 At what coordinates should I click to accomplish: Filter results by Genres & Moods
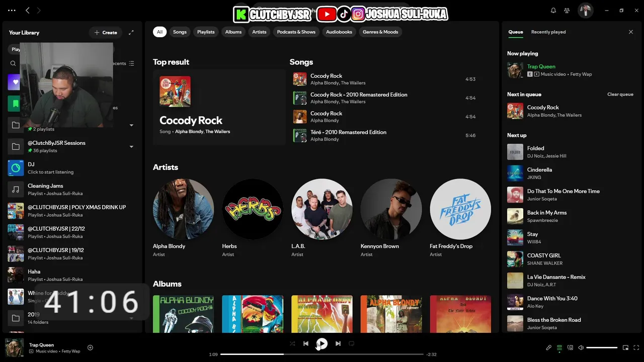[380, 32]
